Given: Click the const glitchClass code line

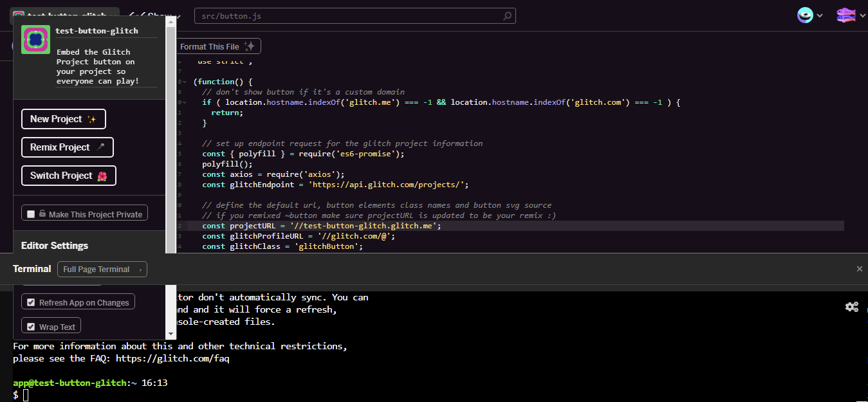Looking at the screenshot, I should [x=282, y=246].
